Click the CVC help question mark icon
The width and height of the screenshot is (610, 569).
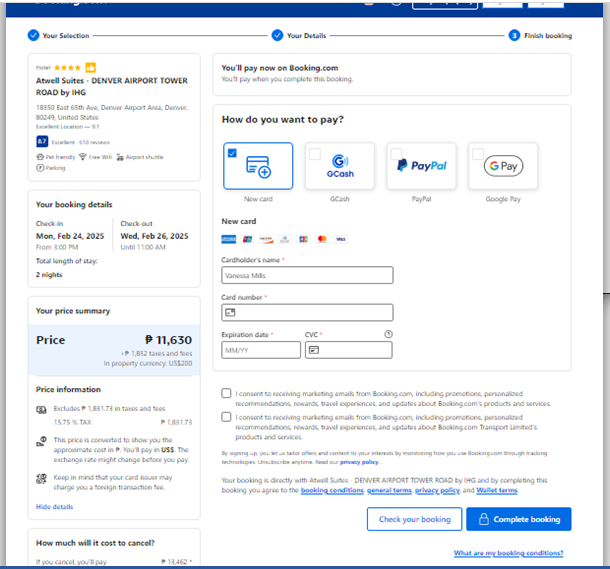[388, 334]
